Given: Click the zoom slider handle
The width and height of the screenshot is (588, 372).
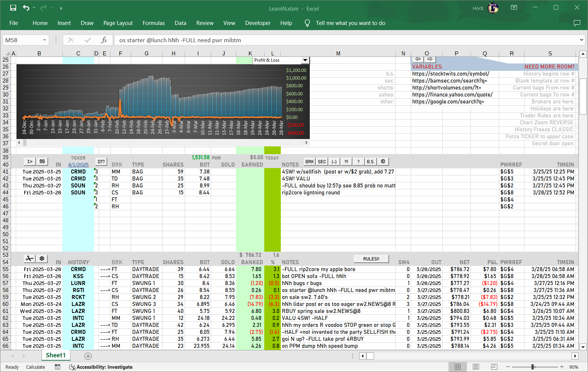Looking at the screenshot, I should click(x=533, y=367).
